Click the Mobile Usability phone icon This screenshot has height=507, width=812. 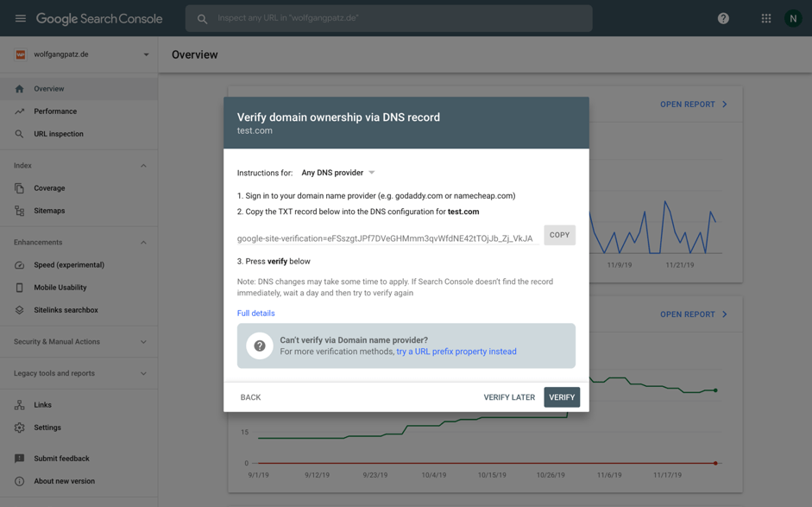pyautogui.click(x=19, y=288)
